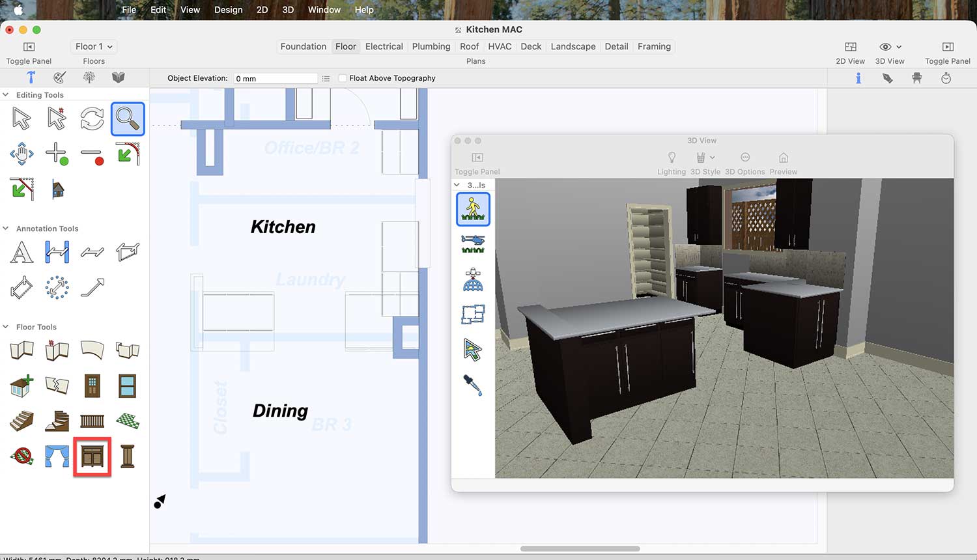Click the Door tool icon

92,386
